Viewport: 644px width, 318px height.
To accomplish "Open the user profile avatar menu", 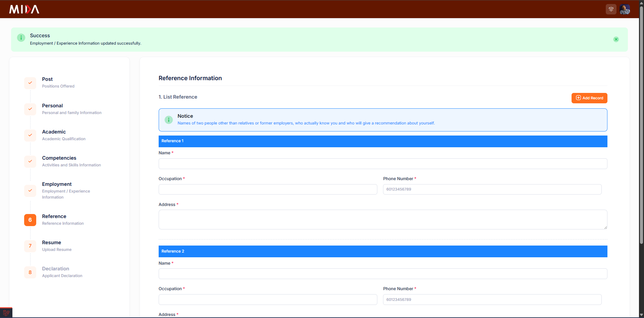I will point(625,9).
